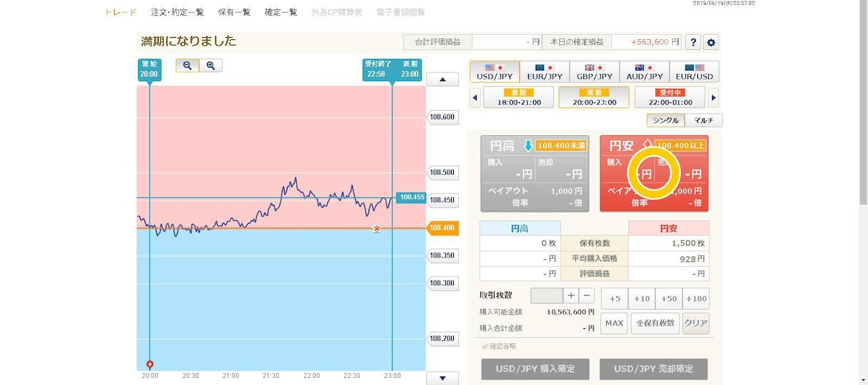Click the 全保有枚数 button
The image size is (868, 385).
coord(655,323)
